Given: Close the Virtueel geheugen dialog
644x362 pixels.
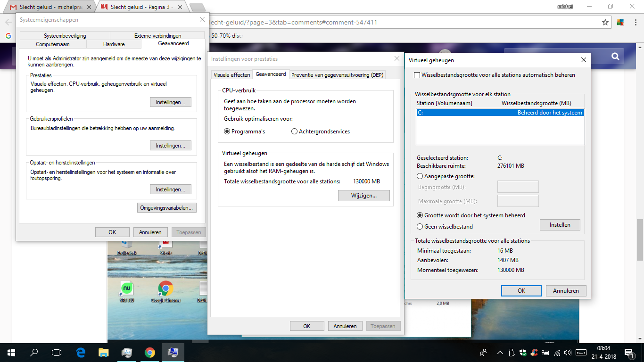Looking at the screenshot, I should click(584, 60).
